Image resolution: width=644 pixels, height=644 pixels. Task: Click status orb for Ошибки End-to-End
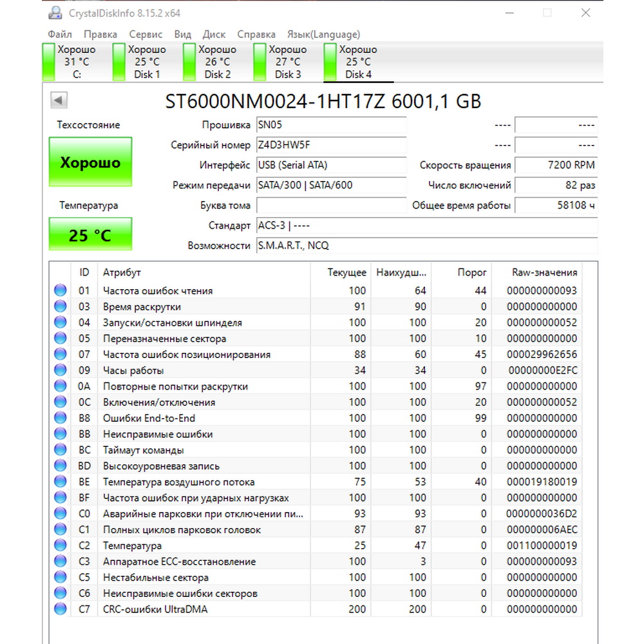point(61,417)
